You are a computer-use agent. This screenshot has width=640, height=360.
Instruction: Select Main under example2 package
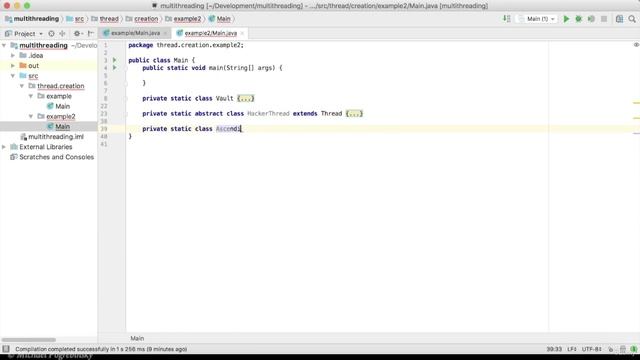click(49, 127)
